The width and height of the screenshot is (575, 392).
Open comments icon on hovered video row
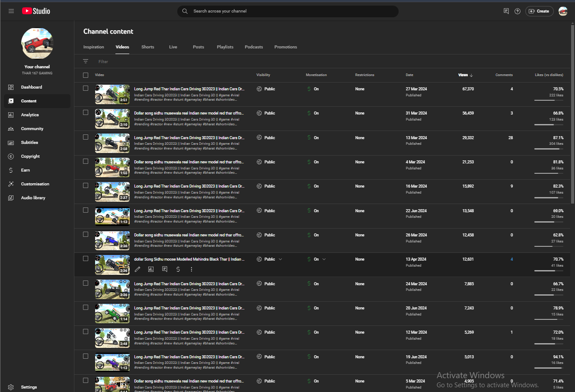[165, 269]
